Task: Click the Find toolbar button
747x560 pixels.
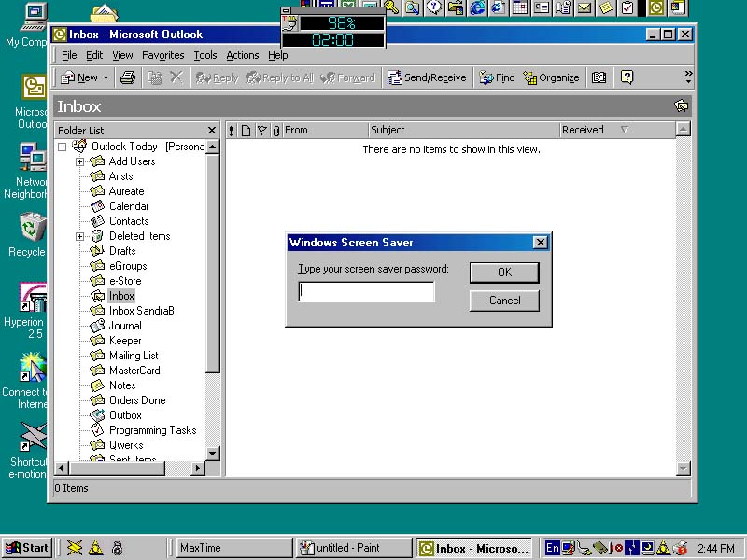Action: (x=497, y=77)
